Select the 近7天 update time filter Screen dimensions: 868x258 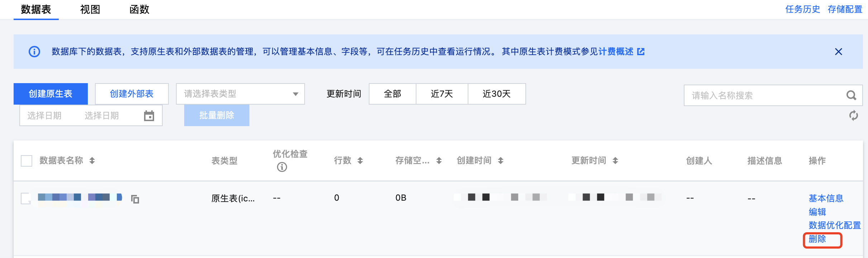[x=442, y=94]
